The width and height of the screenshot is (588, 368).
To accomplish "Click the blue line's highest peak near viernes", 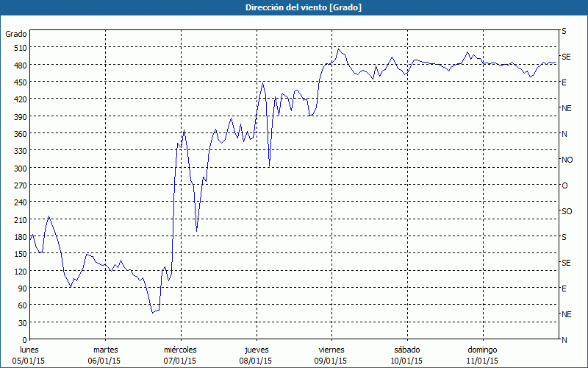I will 338,49.
